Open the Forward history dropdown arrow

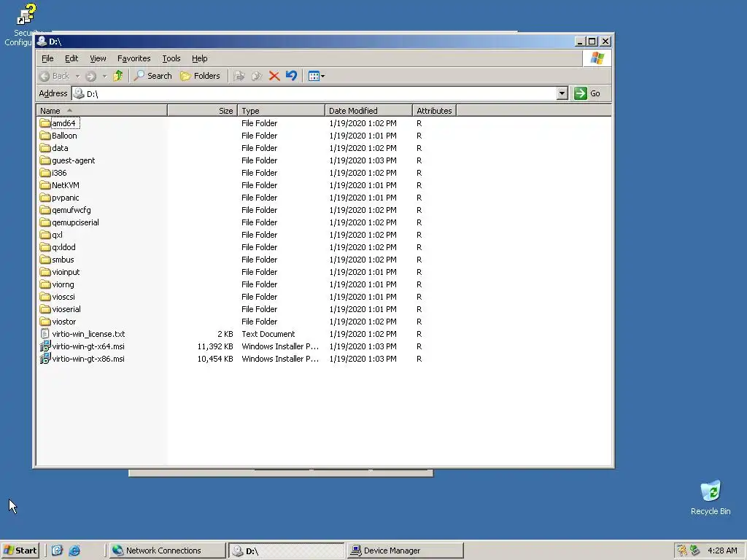point(104,76)
